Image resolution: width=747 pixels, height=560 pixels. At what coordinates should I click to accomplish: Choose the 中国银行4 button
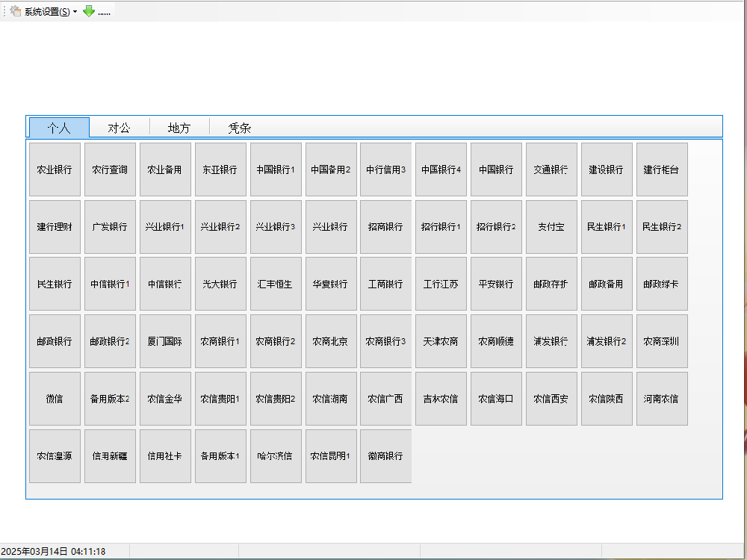click(441, 169)
